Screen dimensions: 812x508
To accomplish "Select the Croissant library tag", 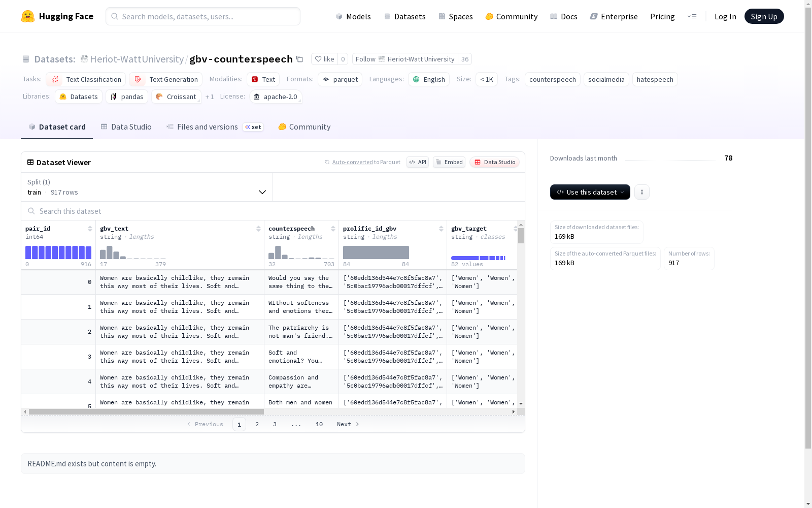I will point(176,97).
